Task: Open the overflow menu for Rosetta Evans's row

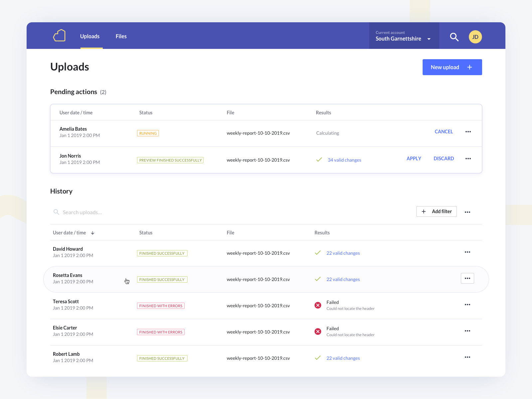Action: (x=467, y=278)
